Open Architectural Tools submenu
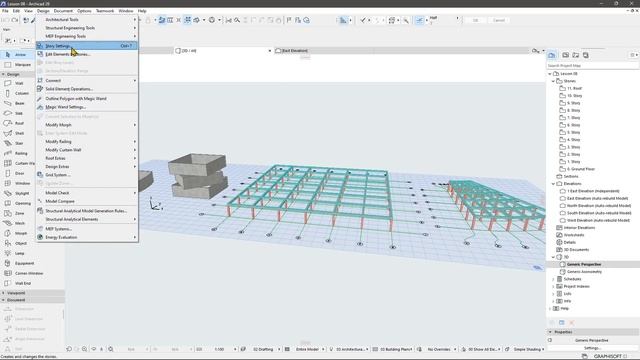Screen dimensions: 640x360 (87, 20)
